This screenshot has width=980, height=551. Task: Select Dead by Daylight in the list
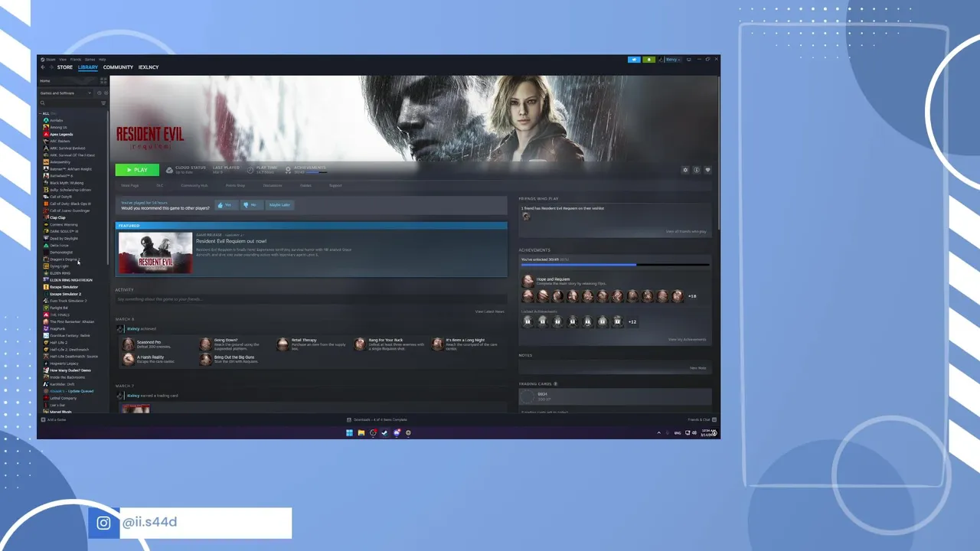pyautogui.click(x=64, y=238)
